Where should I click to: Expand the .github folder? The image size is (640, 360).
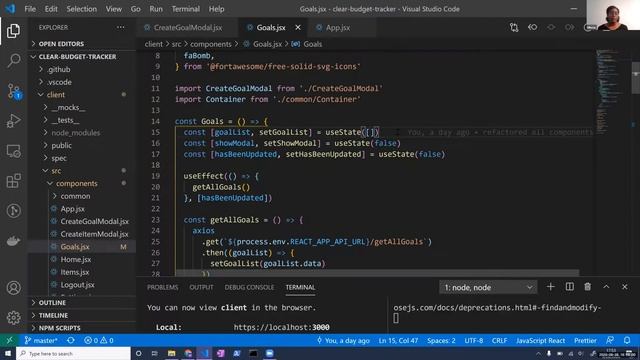pyautogui.click(x=82, y=69)
